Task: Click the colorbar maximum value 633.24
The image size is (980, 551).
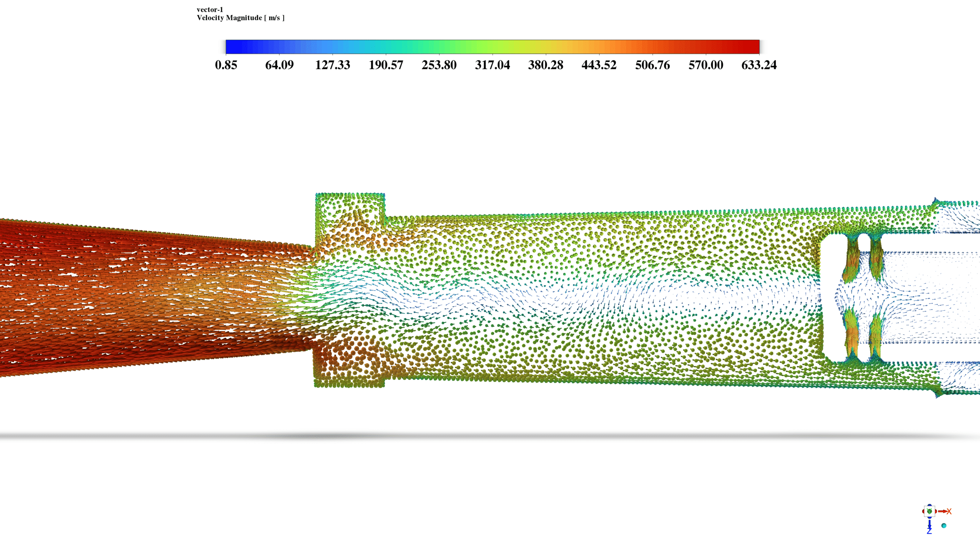Action: click(x=759, y=65)
